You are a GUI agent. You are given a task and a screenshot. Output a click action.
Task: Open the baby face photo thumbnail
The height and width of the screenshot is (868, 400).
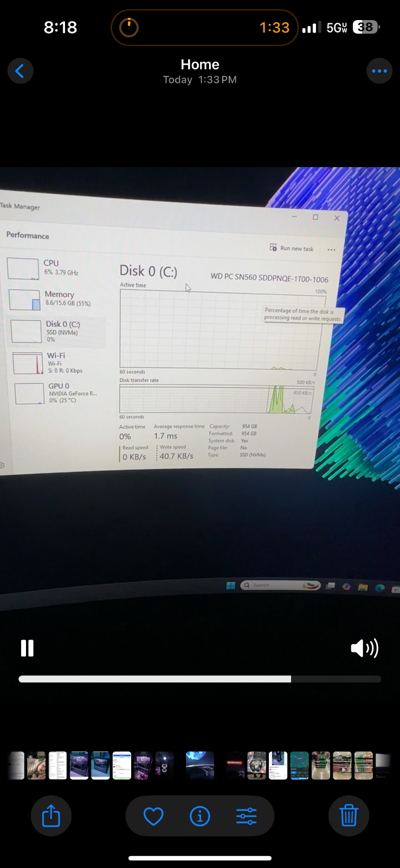(36, 765)
